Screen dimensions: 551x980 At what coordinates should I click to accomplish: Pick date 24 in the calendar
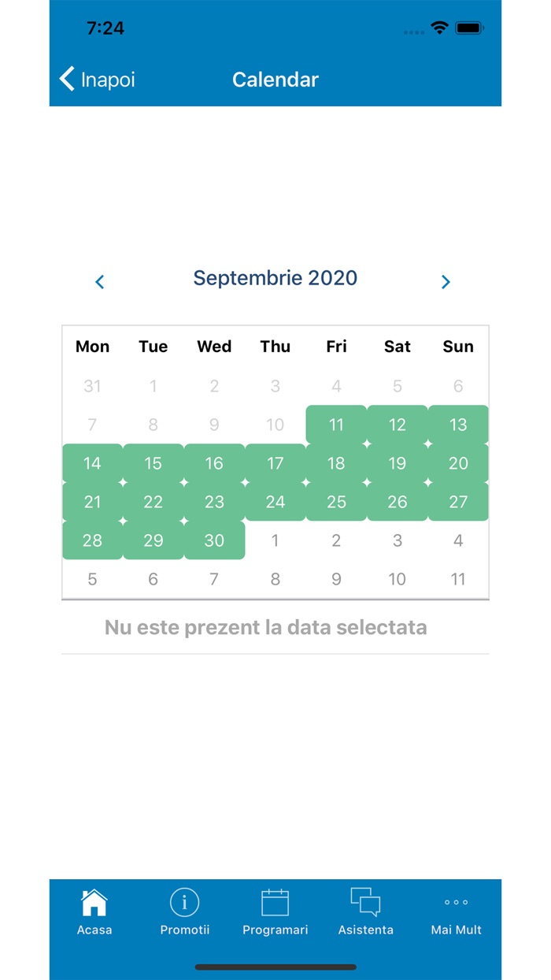point(275,502)
